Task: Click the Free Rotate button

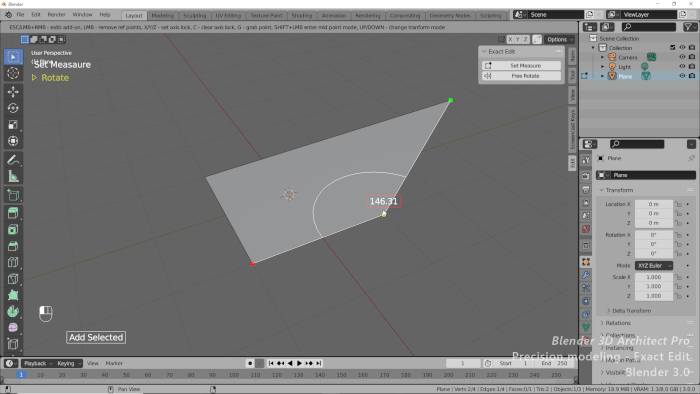Action: pyautogui.click(x=521, y=76)
